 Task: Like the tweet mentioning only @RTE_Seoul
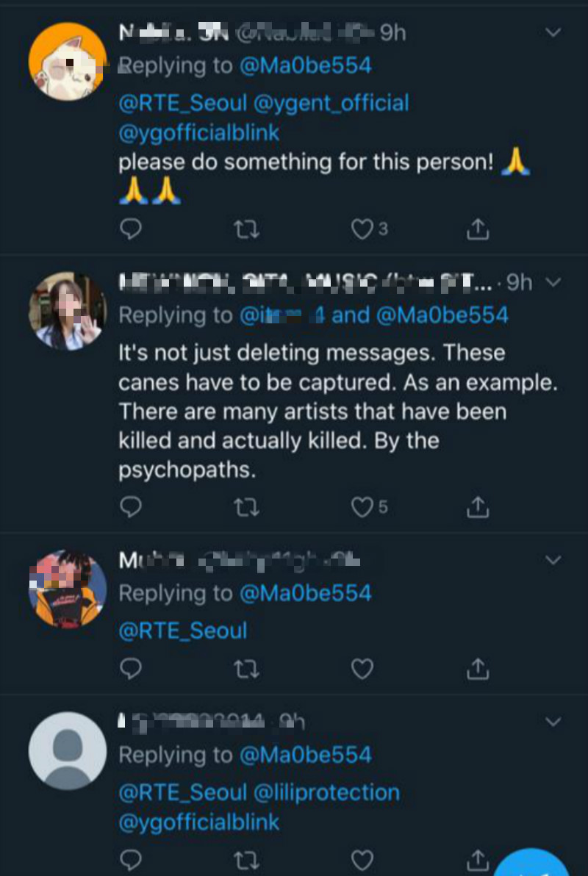[x=362, y=669]
